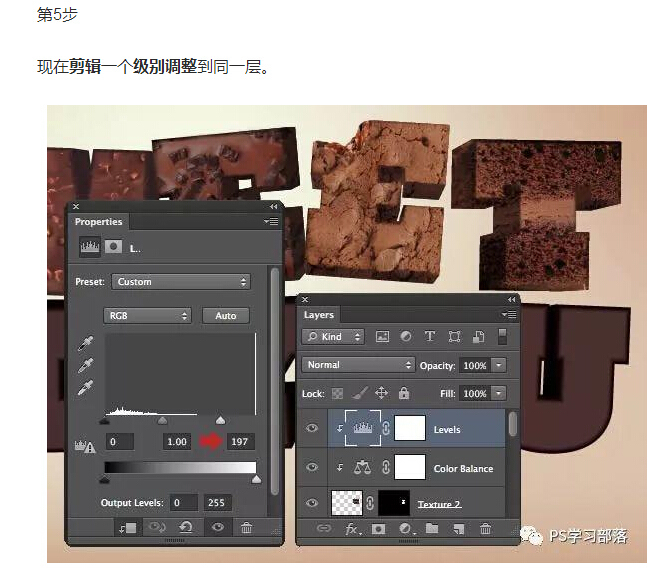Click the Opacity 100% field
This screenshot has height=575, width=662.
[x=475, y=365]
